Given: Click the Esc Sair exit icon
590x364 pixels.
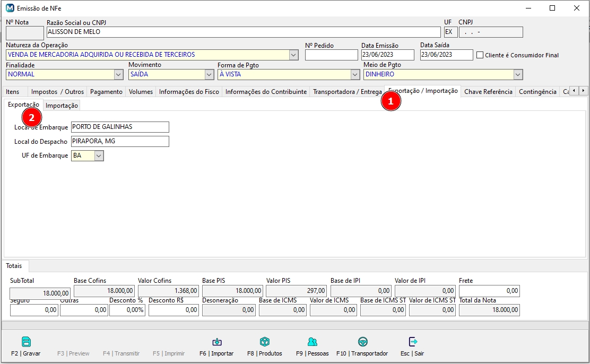Looking at the screenshot, I should [x=413, y=342].
